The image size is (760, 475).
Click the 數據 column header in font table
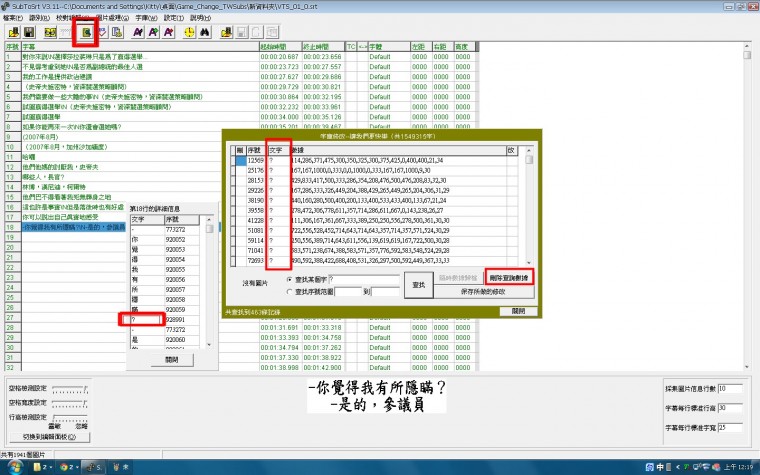tap(399, 150)
